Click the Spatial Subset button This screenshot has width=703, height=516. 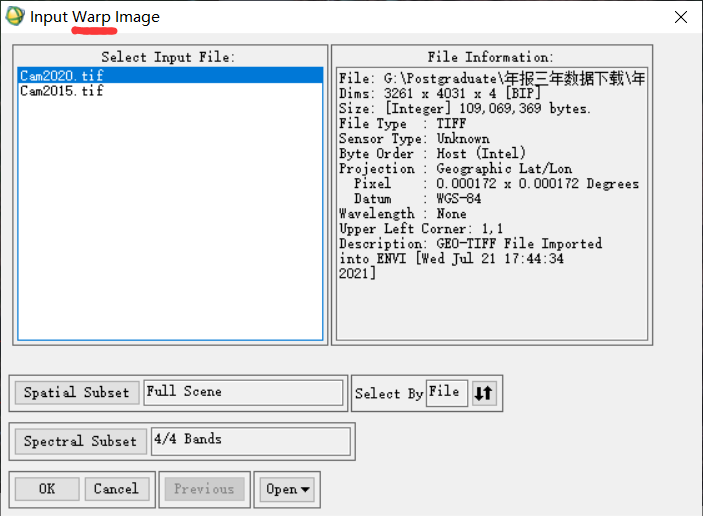(x=77, y=393)
